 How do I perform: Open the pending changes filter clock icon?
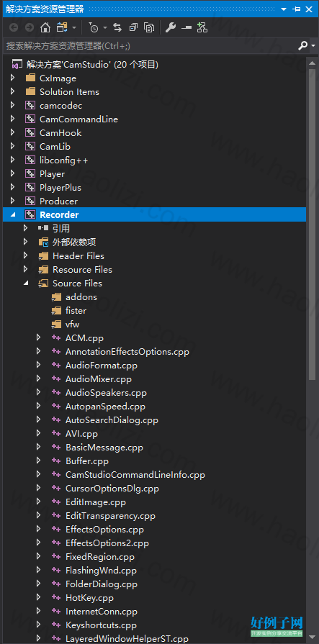(94, 27)
